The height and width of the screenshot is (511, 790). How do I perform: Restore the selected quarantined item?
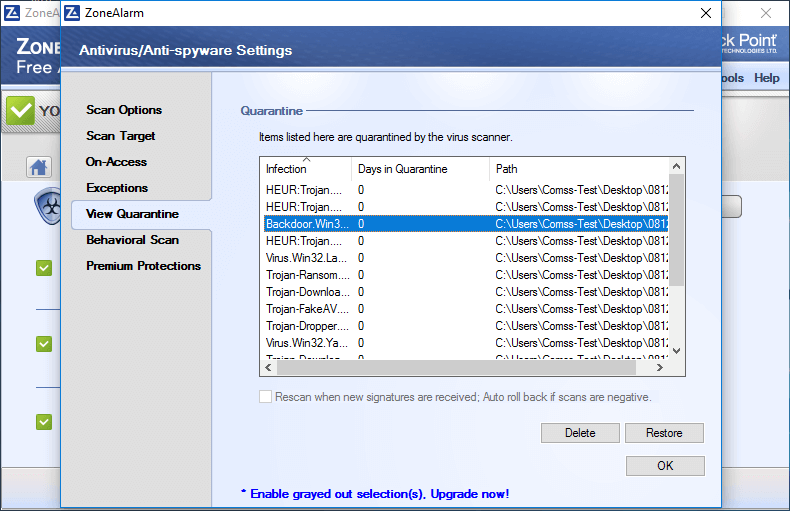(664, 433)
